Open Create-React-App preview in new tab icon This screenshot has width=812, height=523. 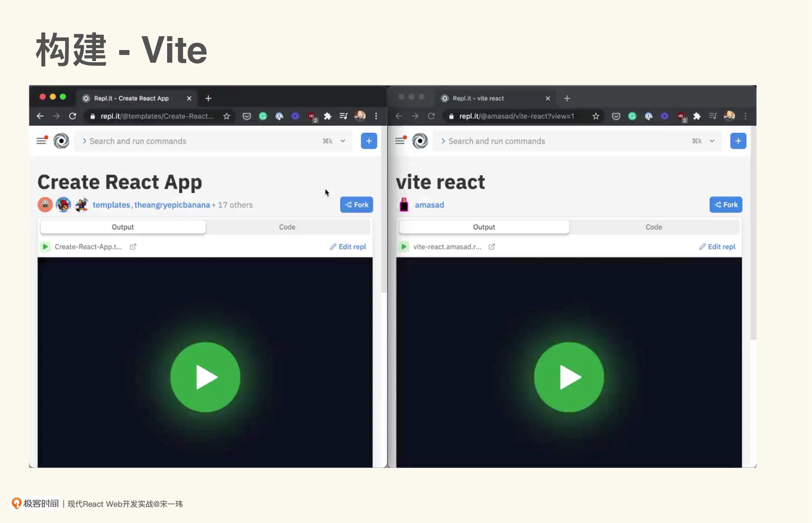(x=133, y=247)
